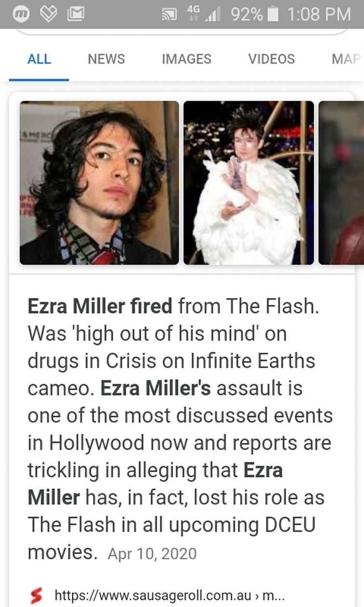Switch to the IMAGES tab
Screen dimensions: 364x607
pos(187,59)
